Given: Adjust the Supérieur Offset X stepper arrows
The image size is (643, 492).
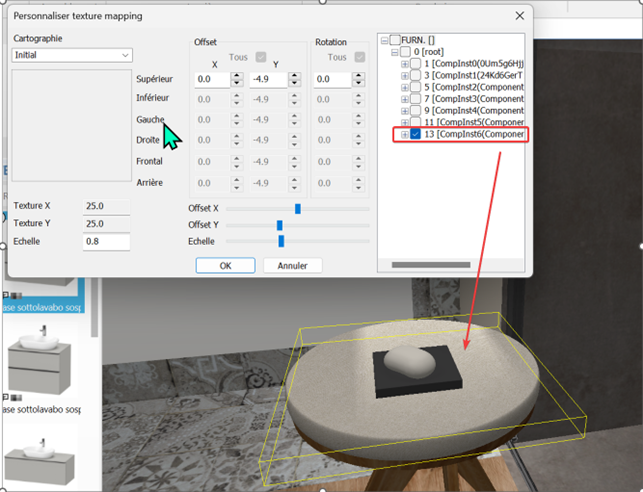Looking at the screenshot, I should pyautogui.click(x=237, y=79).
